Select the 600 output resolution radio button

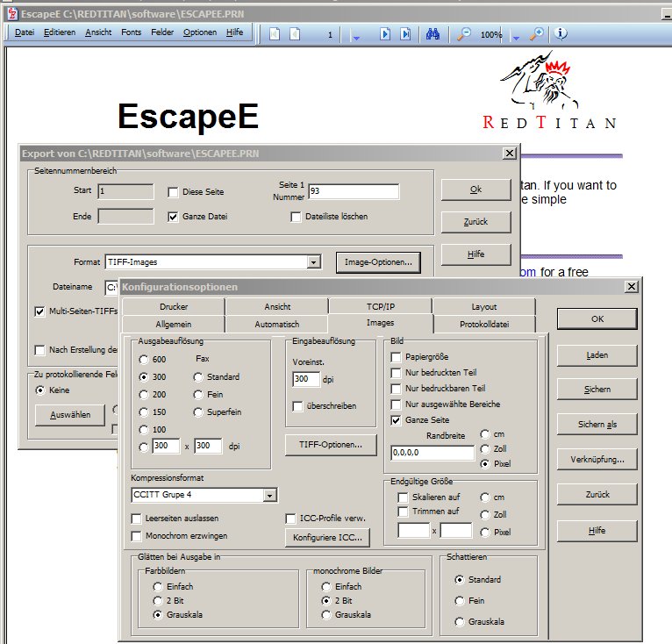point(144,360)
